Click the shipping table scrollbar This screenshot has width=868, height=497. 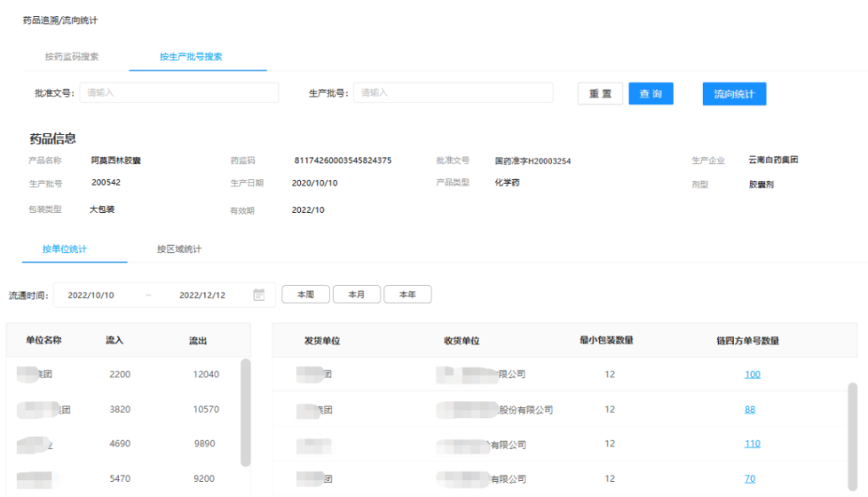click(853, 437)
